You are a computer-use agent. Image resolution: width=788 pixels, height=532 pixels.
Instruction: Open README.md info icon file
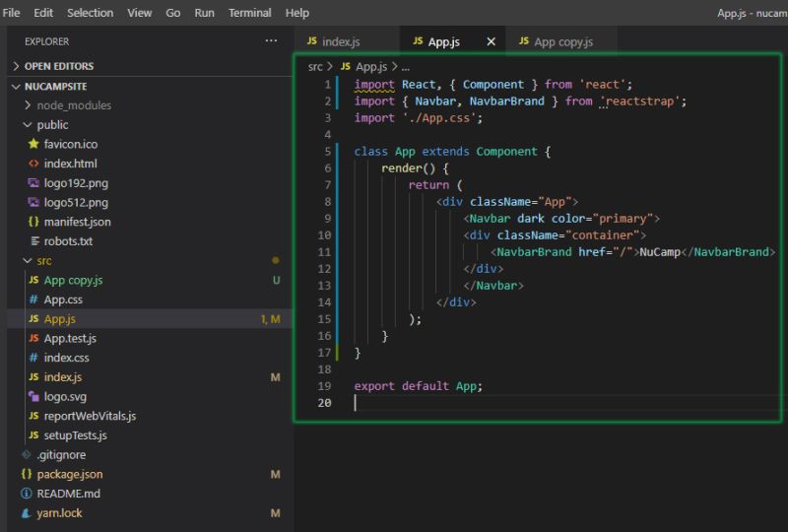pyautogui.click(x=27, y=494)
